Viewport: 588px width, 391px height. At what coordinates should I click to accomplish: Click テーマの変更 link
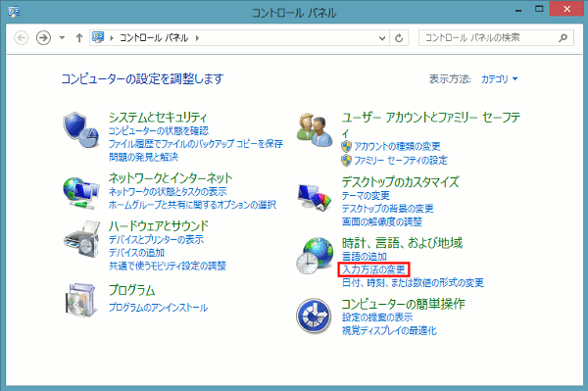(x=366, y=196)
